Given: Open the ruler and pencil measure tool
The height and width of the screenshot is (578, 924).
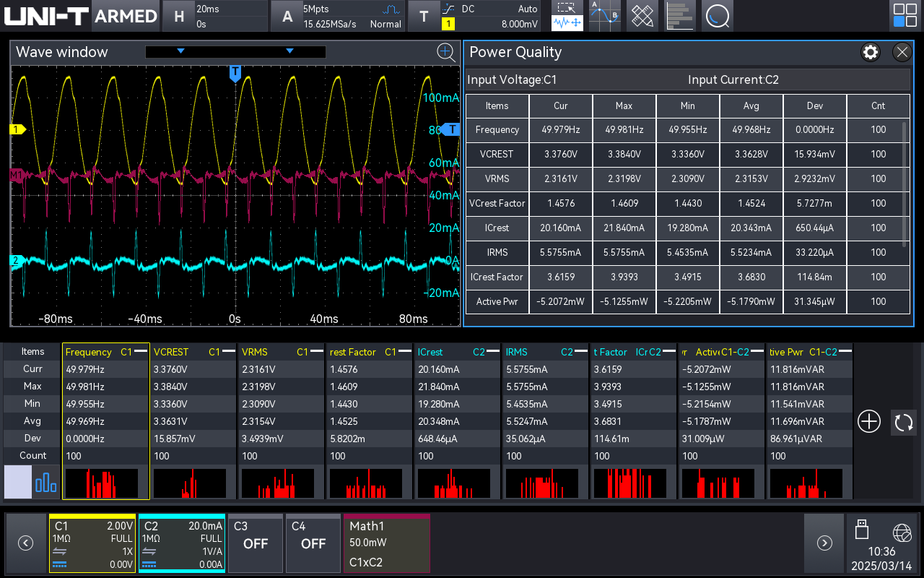Looking at the screenshot, I should point(642,16).
